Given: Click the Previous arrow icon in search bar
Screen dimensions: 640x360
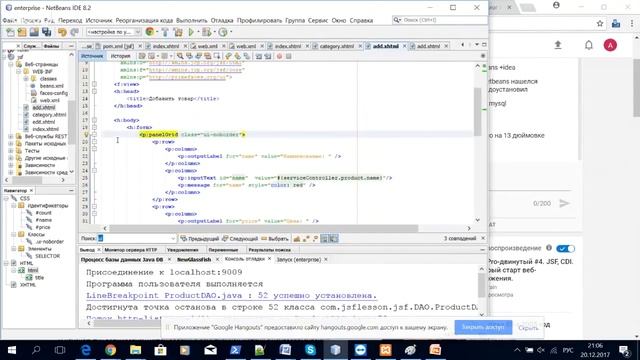Looking at the screenshot, I should [184, 239].
